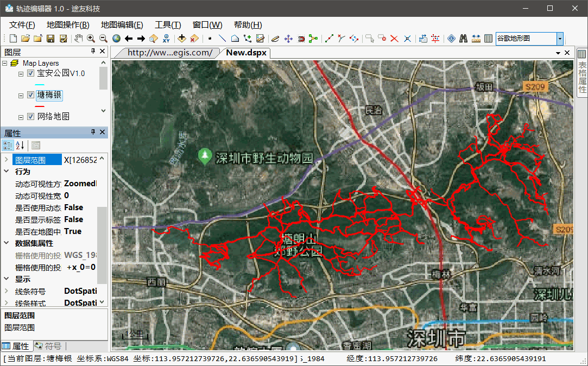Click the save disk icon
This screenshot has height=366, width=588.
[50, 39]
